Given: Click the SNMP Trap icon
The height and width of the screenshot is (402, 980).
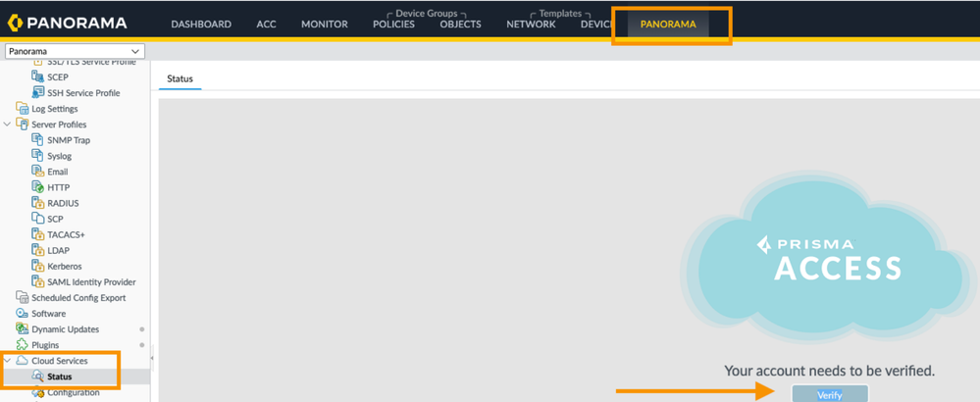Looking at the screenshot, I should tap(37, 139).
